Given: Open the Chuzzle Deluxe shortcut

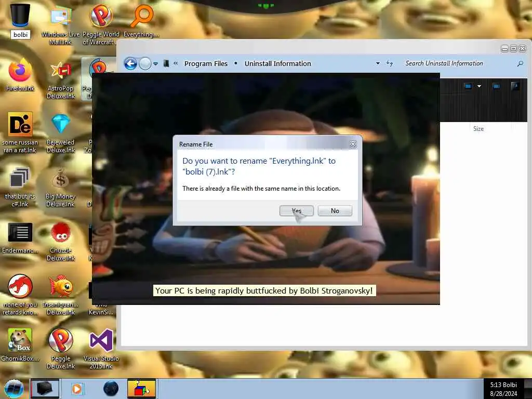Looking at the screenshot, I should click(x=61, y=241).
